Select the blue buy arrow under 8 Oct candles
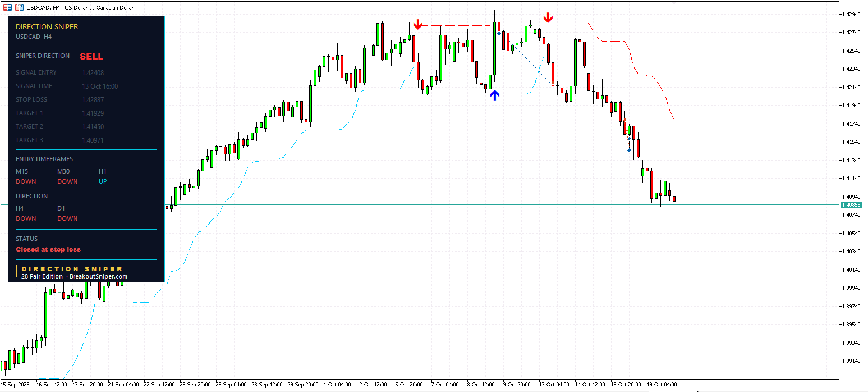Image resolution: width=868 pixels, height=392 pixels. coord(494,95)
